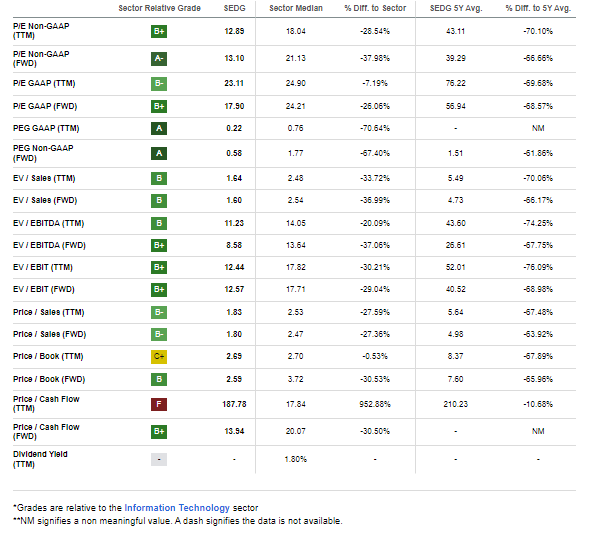This screenshot has width=589, height=537.
Task: Click the B- grade badge for P/E GAAP (TTM)
Action: 159,83
